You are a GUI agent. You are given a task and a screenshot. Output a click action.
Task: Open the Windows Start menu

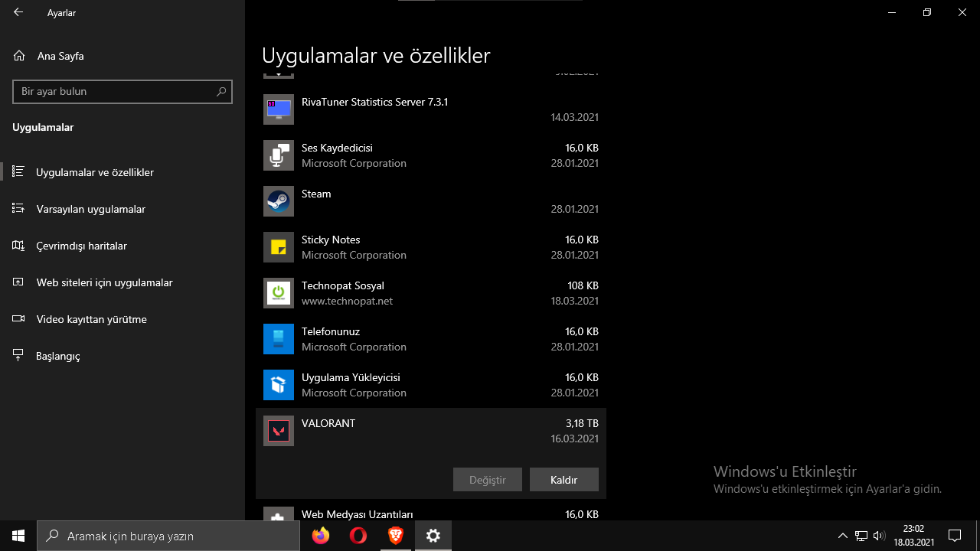[x=18, y=536]
